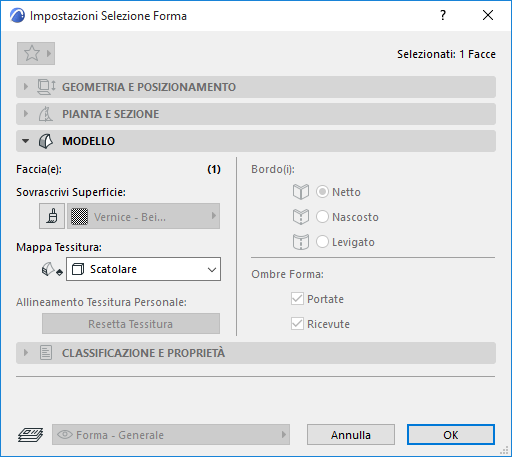
Task: Open the Scatolare texture mapping dropdown
Action: click(143, 269)
